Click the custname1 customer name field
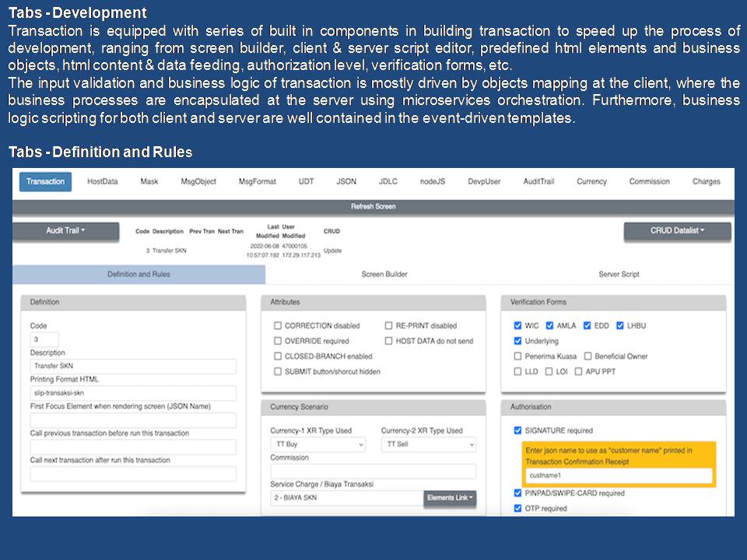The height and width of the screenshot is (560, 747). click(x=619, y=475)
